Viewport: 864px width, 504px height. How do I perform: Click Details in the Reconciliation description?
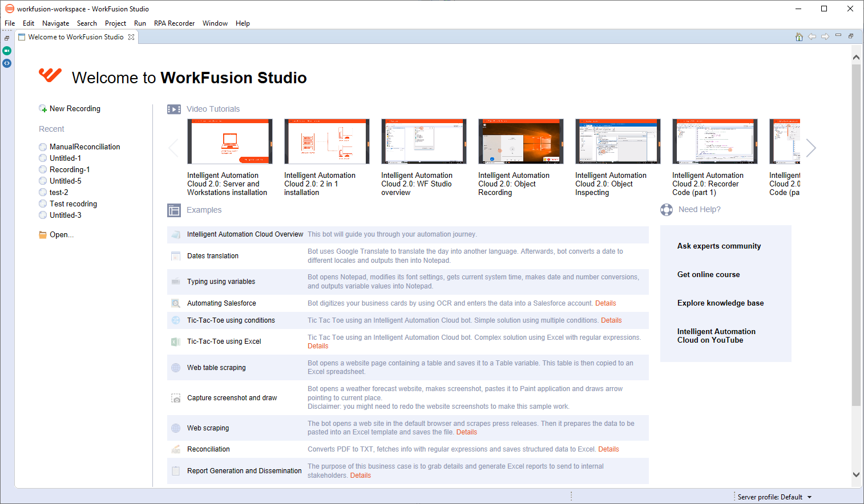point(608,449)
